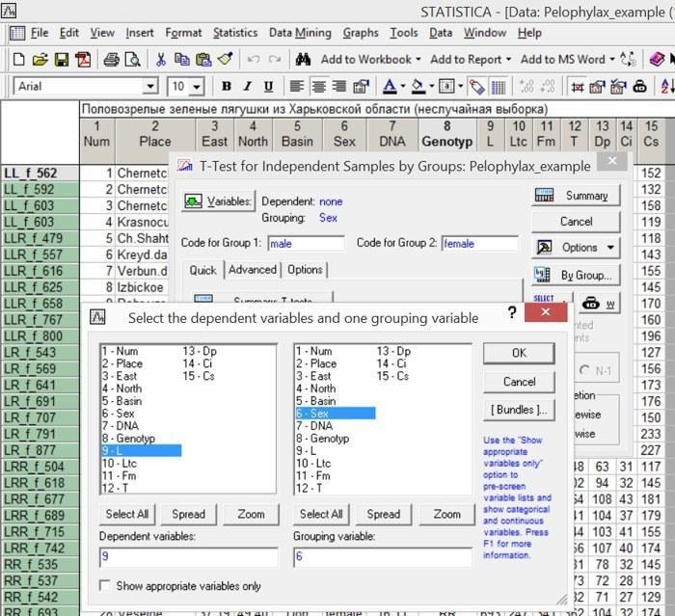Click the font color A icon
The width and height of the screenshot is (675, 616).
[390, 87]
